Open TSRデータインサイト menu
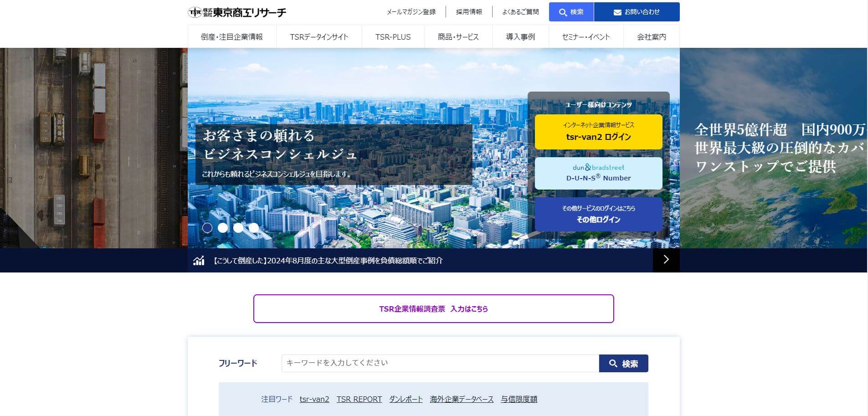This screenshot has width=868, height=416. [x=319, y=37]
